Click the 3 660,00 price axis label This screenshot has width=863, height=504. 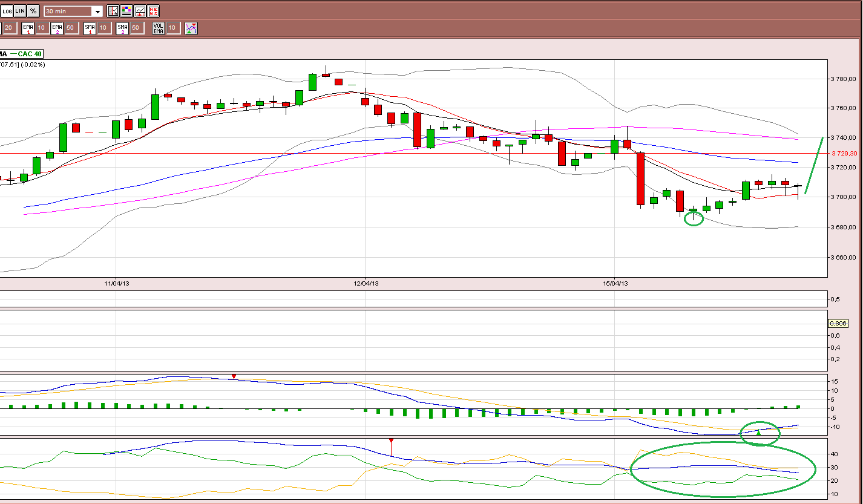click(x=844, y=257)
